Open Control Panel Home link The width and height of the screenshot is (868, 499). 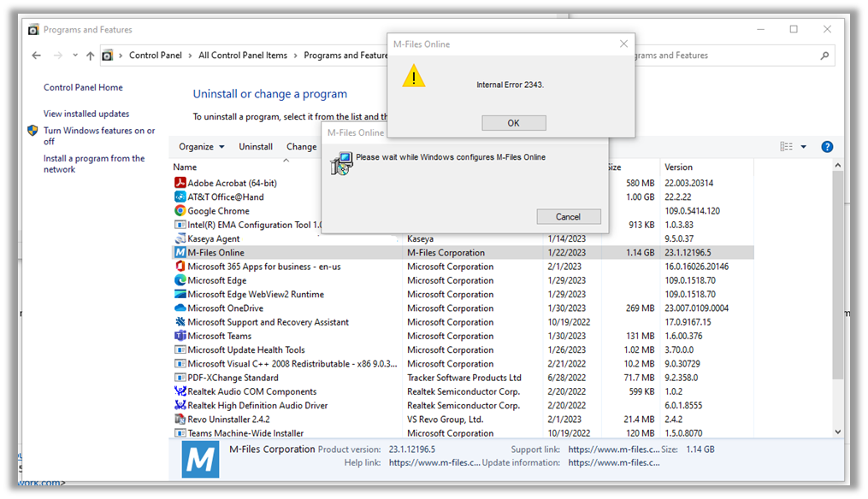pos(83,87)
